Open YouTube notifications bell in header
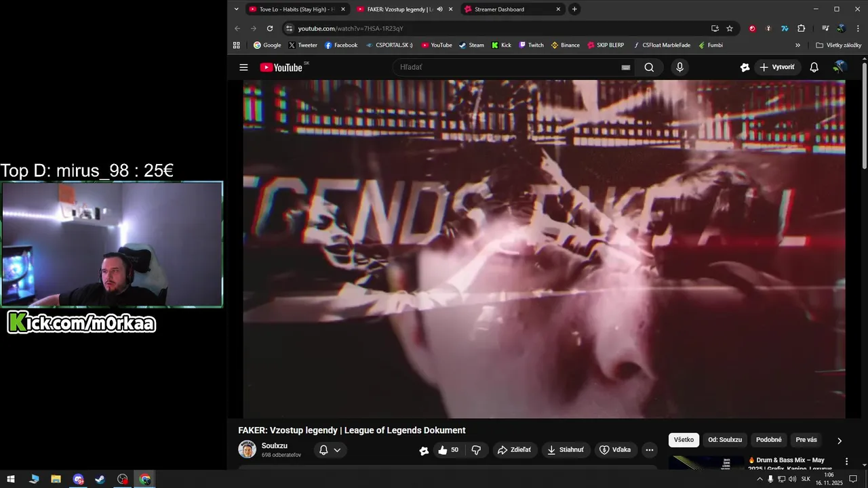This screenshot has width=868, height=488. click(x=814, y=67)
